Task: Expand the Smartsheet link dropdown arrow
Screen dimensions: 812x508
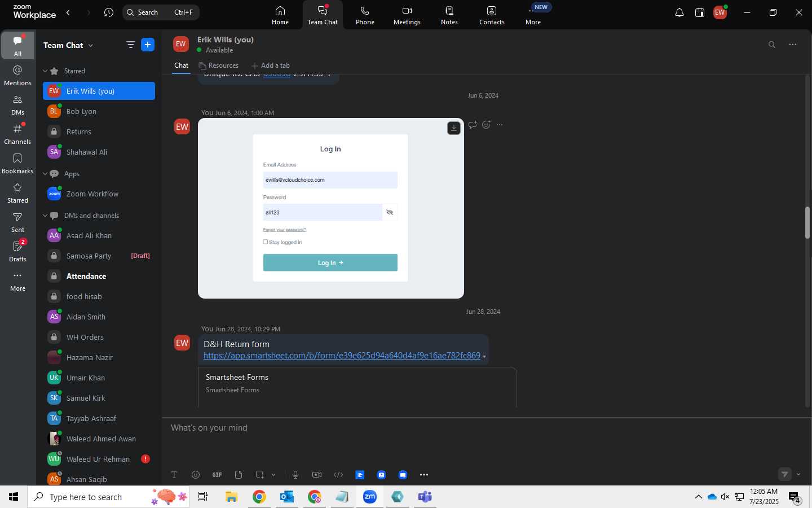Action: click(484, 357)
